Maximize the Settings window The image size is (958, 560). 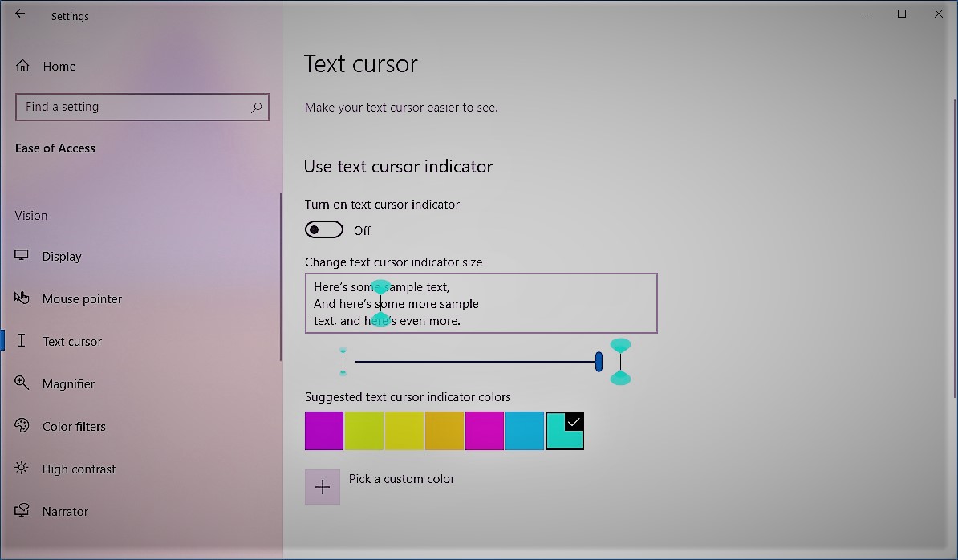pyautogui.click(x=902, y=14)
